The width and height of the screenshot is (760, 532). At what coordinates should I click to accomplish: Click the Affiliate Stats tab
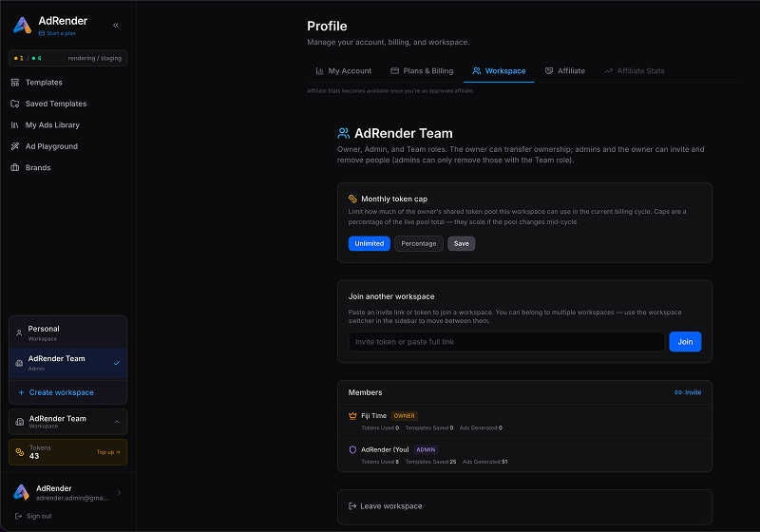pos(634,70)
